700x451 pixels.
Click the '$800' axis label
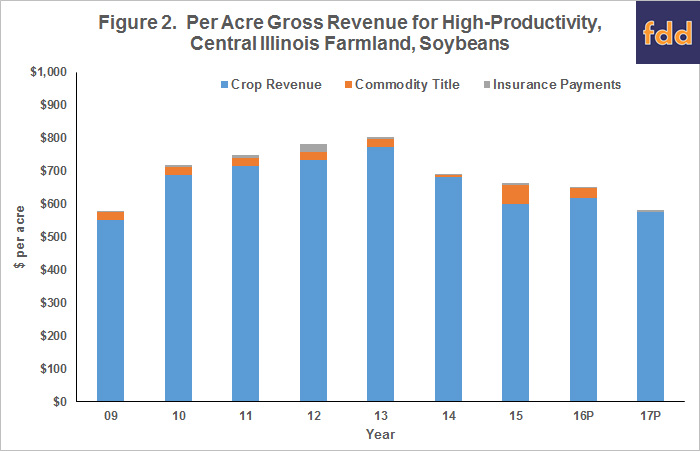point(53,138)
